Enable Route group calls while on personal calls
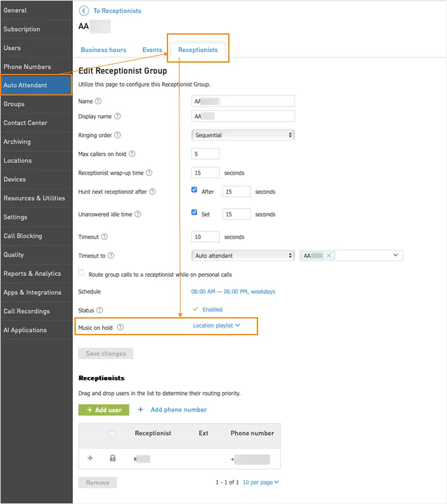 click(x=81, y=273)
